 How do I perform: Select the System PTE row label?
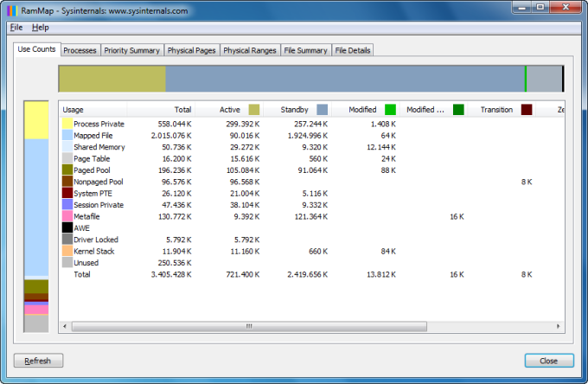pos(93,193)
